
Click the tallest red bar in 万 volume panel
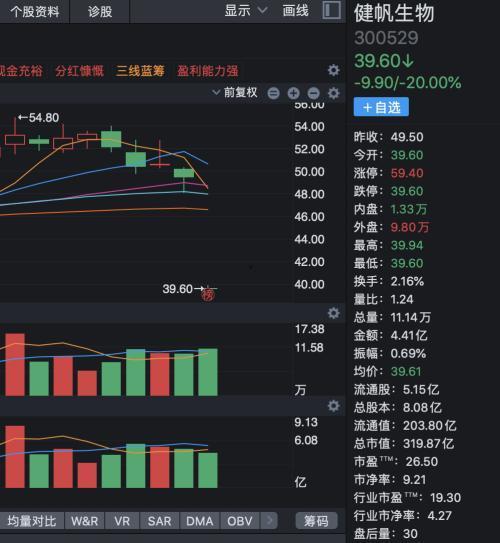pos(15,365)
